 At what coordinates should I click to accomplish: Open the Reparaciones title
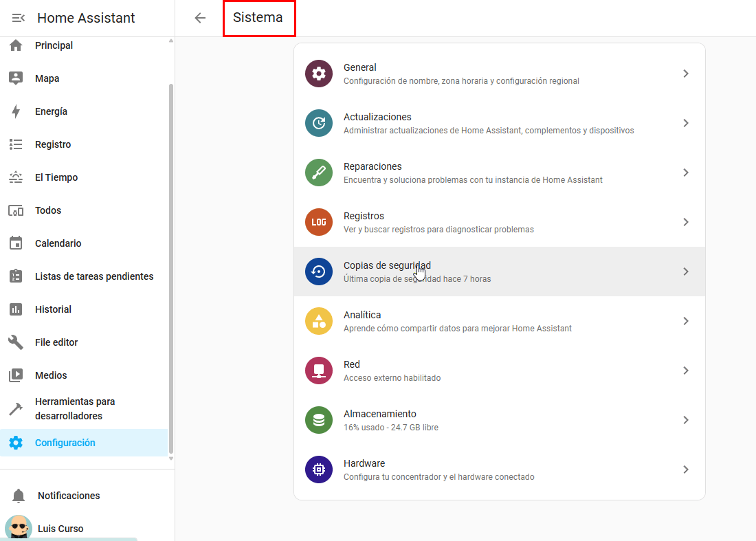tap(373, 166)
